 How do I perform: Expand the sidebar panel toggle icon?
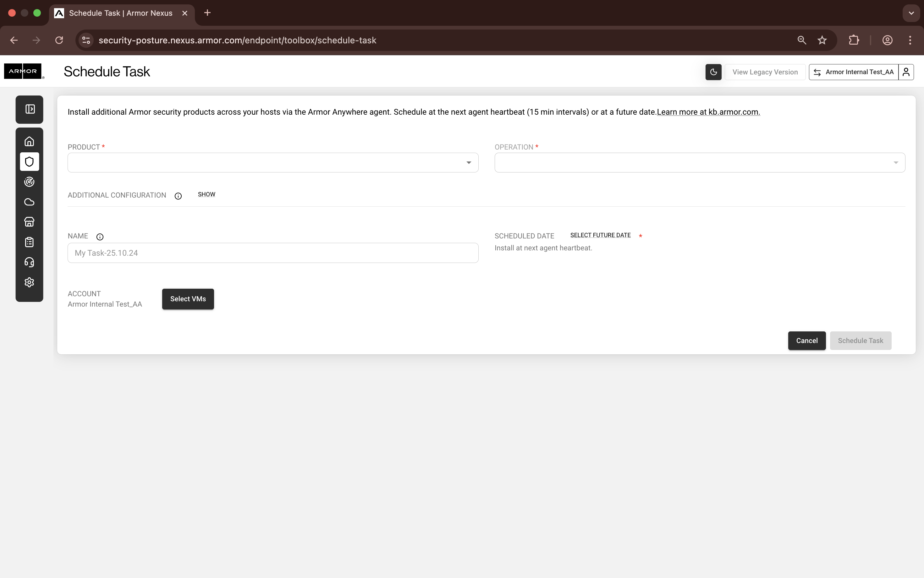(x=30, y=109)
